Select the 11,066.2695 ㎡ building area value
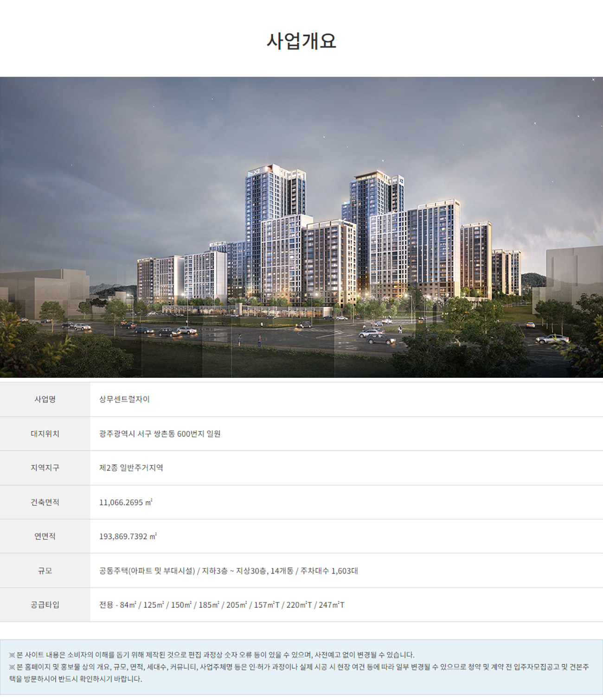This screenshot has width=603, height=700. 126,502
